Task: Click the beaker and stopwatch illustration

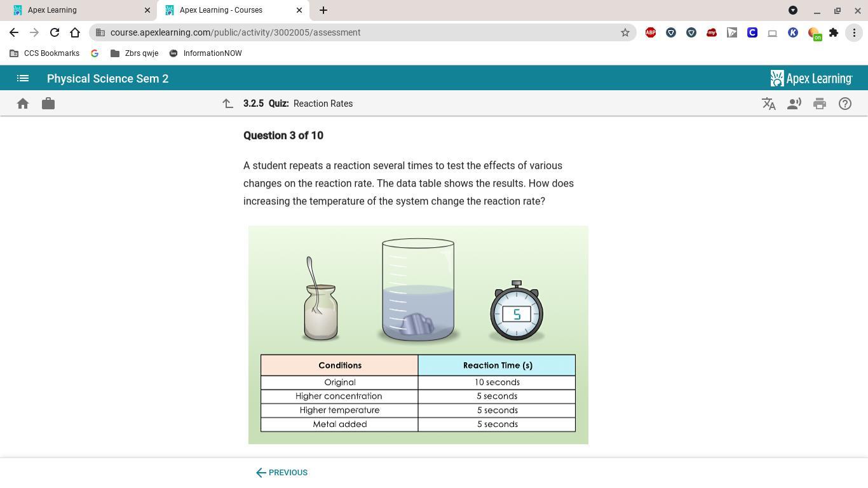Action: (418, 290)
